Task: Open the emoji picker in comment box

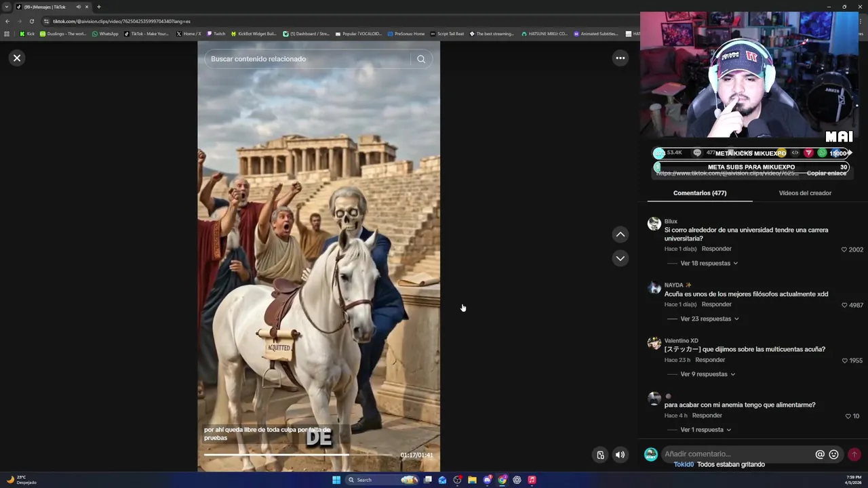Action: click(833, 454)
